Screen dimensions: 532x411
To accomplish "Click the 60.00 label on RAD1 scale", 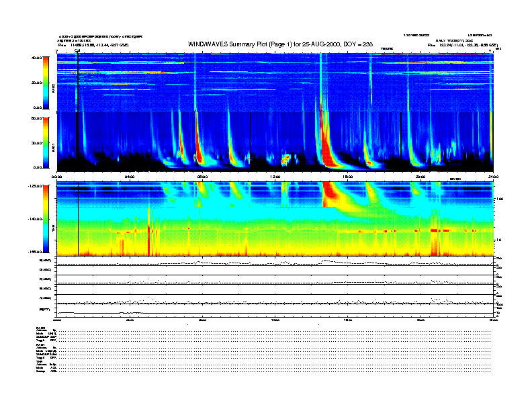I will click(36, 118).
